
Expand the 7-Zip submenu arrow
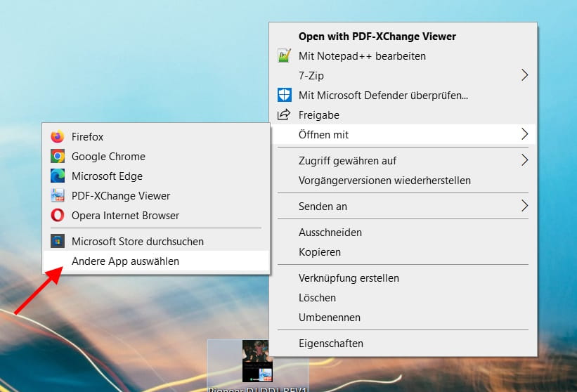525,75
